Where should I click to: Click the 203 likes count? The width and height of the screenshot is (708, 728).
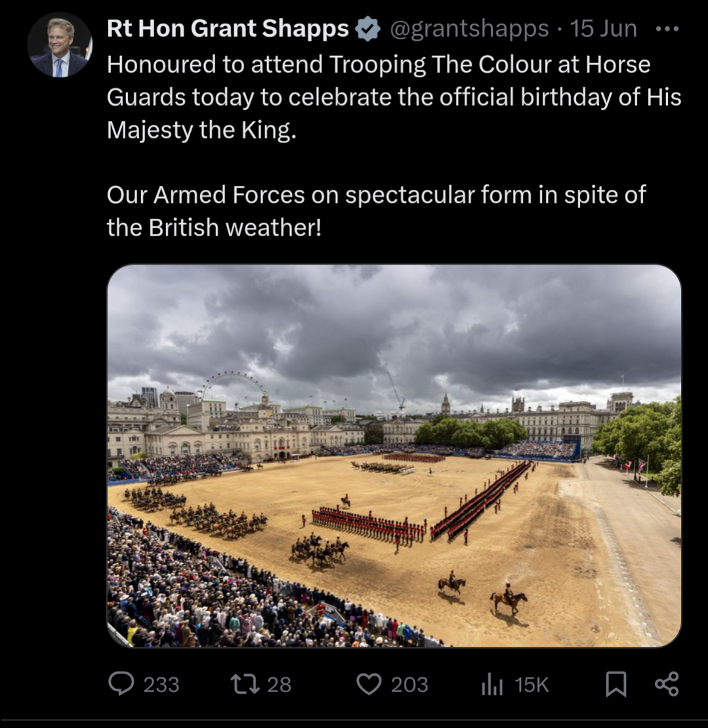point(409,685)
